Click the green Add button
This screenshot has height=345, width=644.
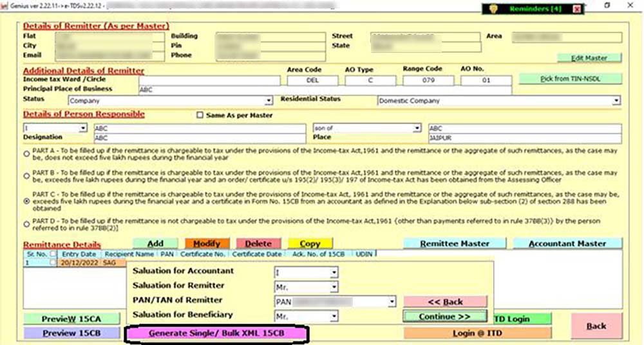click(x=155, y=244)
